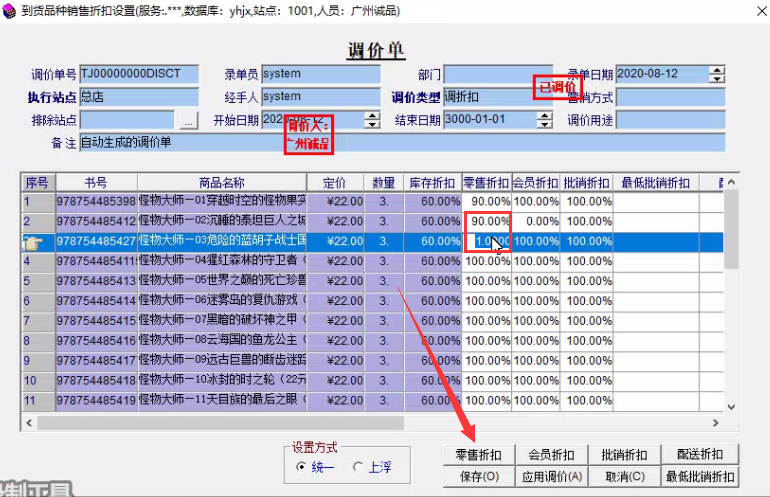
Task: Open the 排除站点 browse (...) button
Action: point(189,120)
